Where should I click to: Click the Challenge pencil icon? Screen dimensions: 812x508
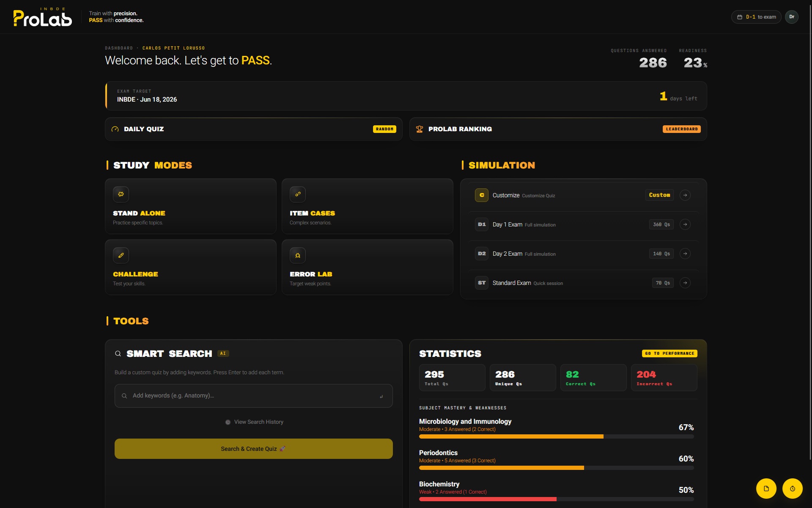tap(121, 255)
